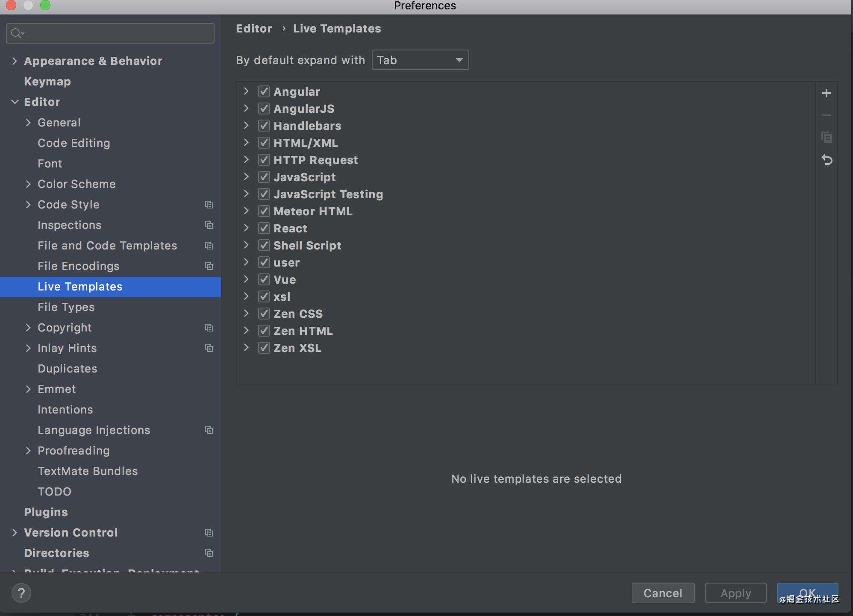The image size is (853, 616).
Task: Click the Meteor HTML group label
Action: [x=313, y=211]
